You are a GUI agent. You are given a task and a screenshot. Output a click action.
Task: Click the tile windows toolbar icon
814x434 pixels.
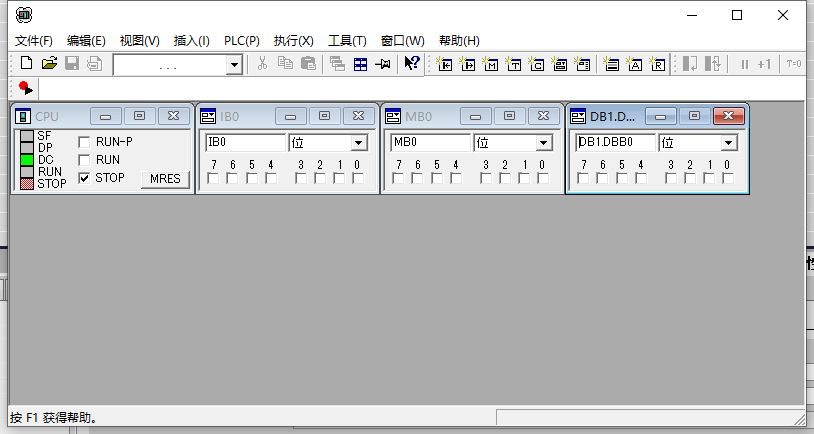[360, 64]
